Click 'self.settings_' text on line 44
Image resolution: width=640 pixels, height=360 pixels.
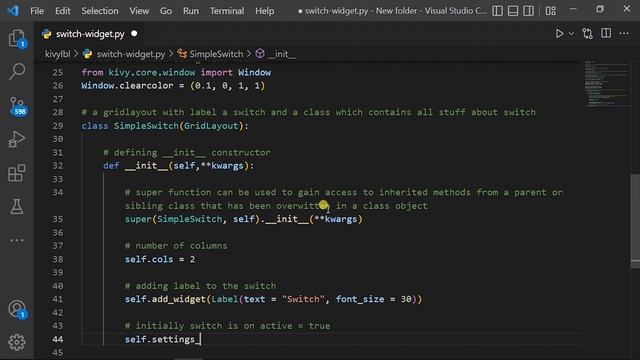pos(162,339)
